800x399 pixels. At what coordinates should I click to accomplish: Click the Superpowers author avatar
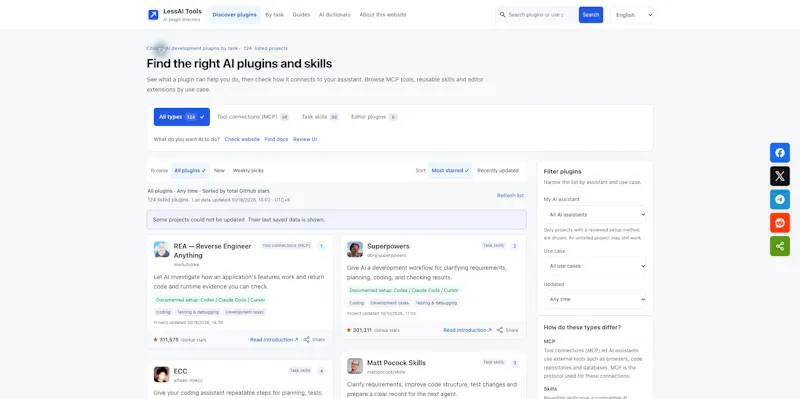click(355, 249)
